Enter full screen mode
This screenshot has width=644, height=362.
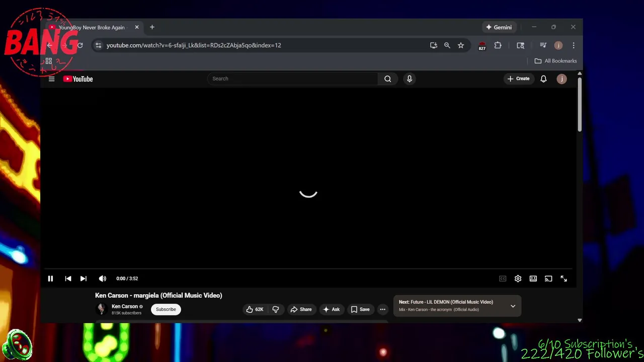(x=564, y=279)
